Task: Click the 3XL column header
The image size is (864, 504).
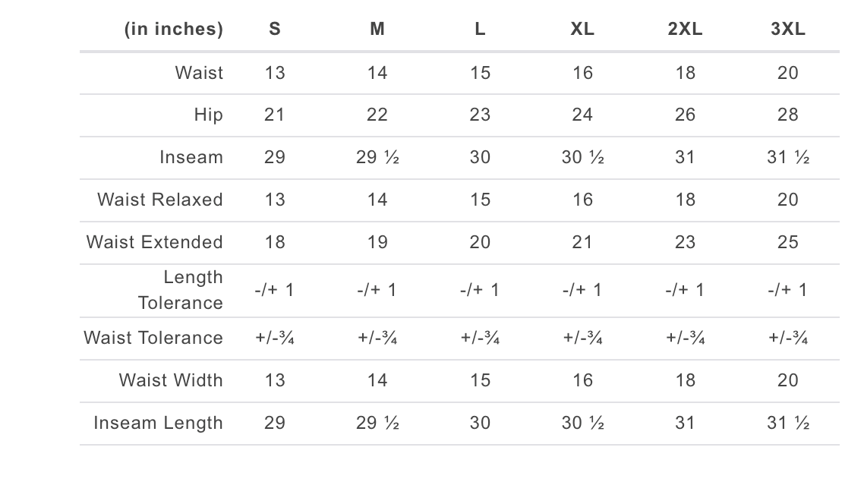Action: coord(788,29)
